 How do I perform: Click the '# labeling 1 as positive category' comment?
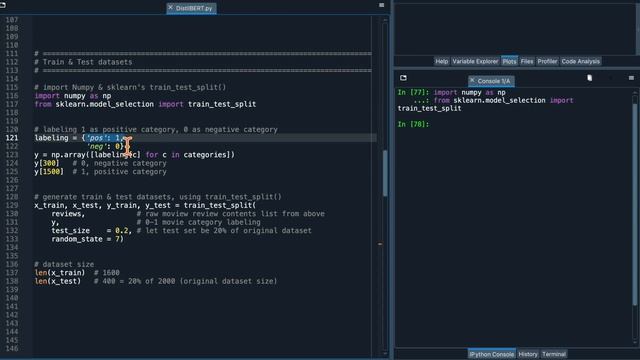pos(156,129)
